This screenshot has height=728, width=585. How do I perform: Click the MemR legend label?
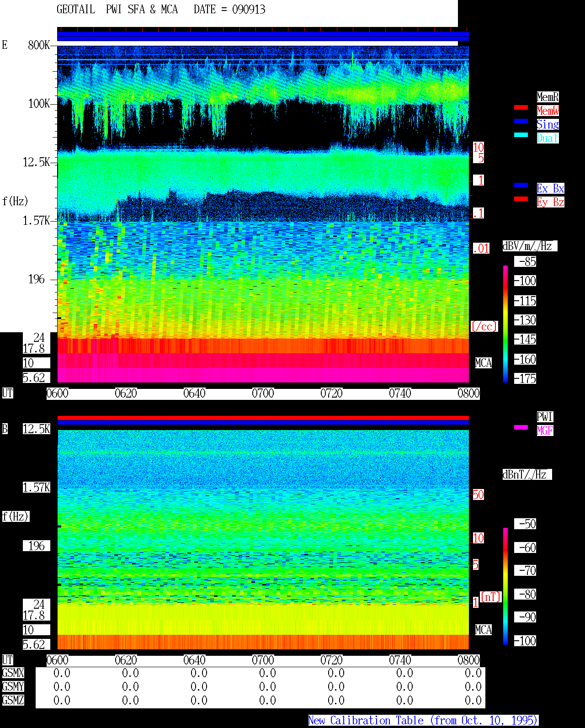click(548, 97)
